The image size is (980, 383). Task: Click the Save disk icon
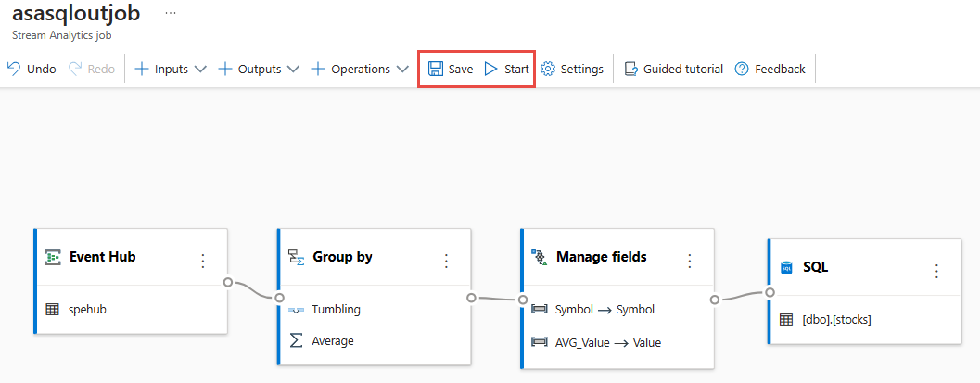[x=435, y=70]
